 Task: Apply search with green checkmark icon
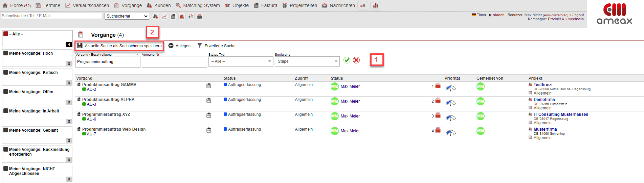347,60
